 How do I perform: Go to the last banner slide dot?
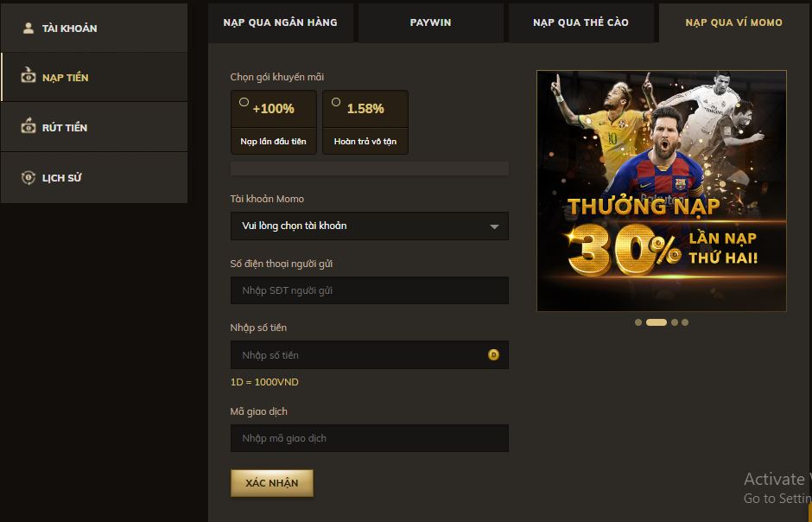[685, 322]
